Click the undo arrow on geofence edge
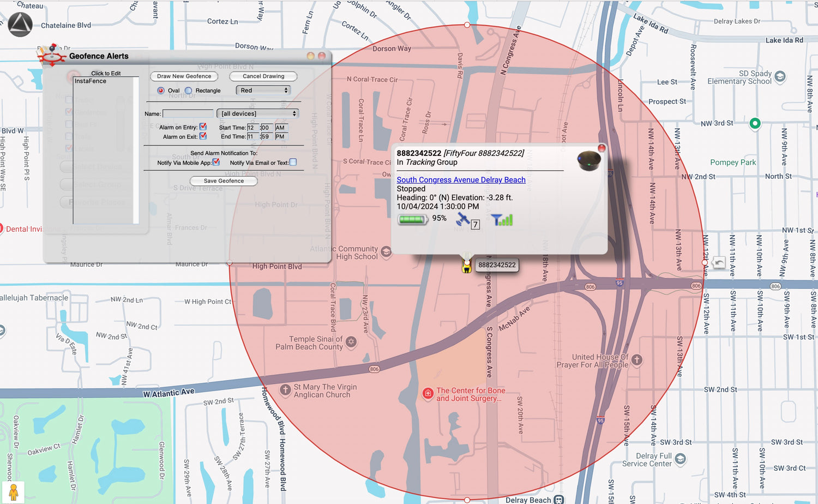 tap(719, 263)
